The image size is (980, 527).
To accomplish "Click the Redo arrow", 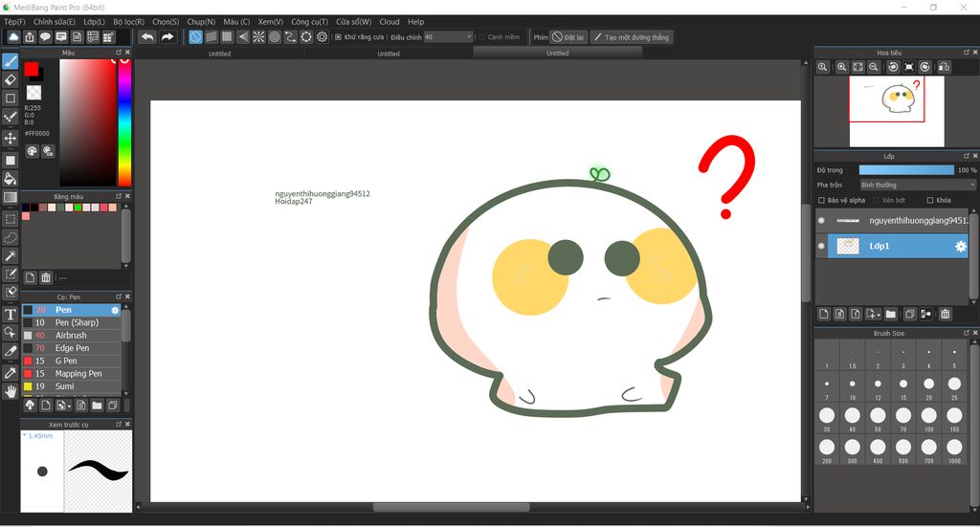I will (167, 37).
